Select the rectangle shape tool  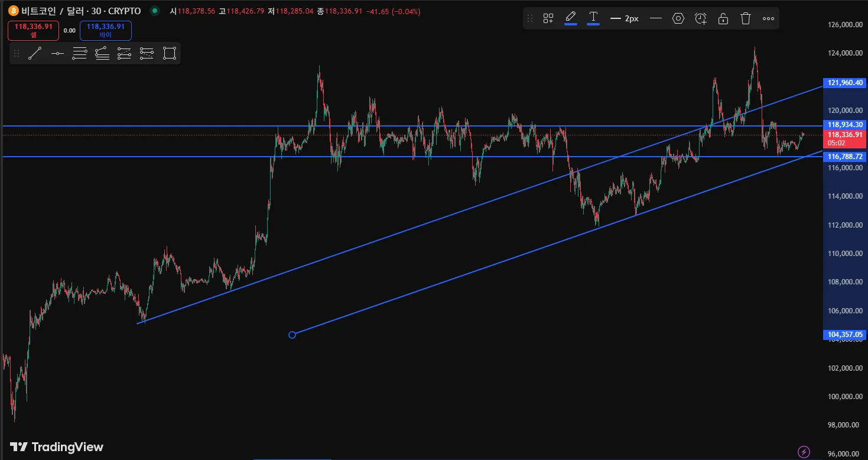pos(170,53)
